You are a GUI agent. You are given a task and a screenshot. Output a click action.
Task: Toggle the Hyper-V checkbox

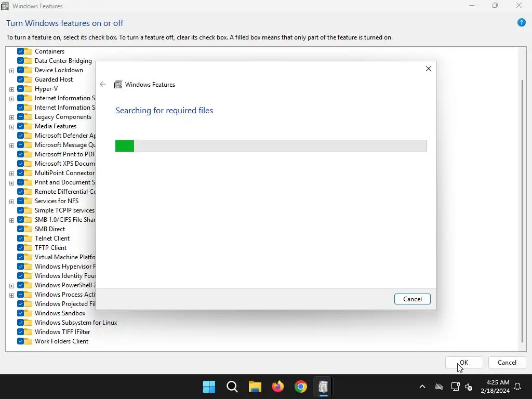20,89
